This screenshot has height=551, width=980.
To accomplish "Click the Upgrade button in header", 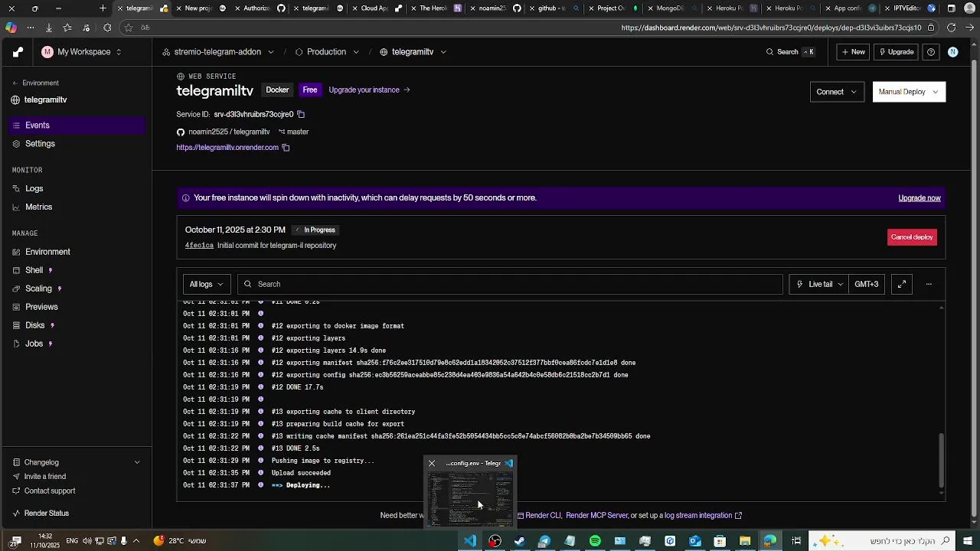I will click(896, 52).
